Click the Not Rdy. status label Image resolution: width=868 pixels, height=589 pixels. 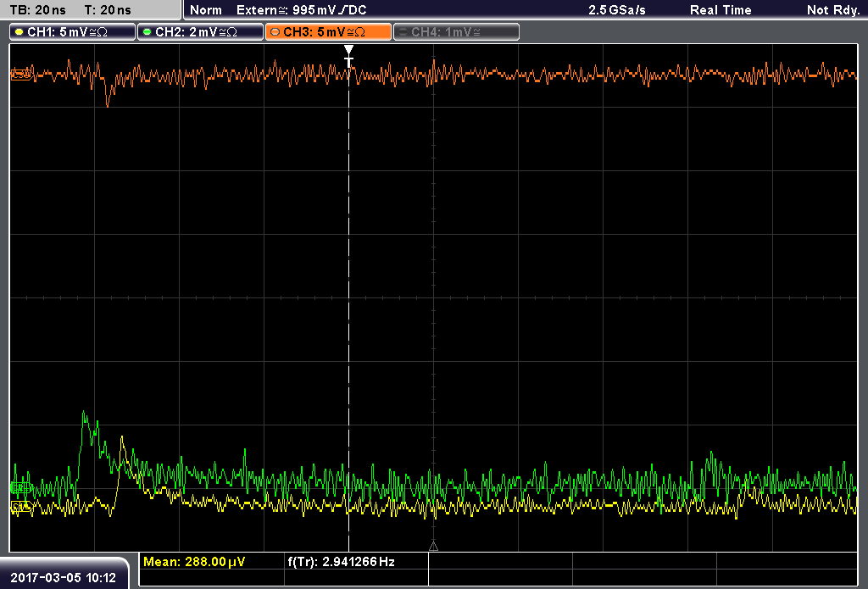833,10
